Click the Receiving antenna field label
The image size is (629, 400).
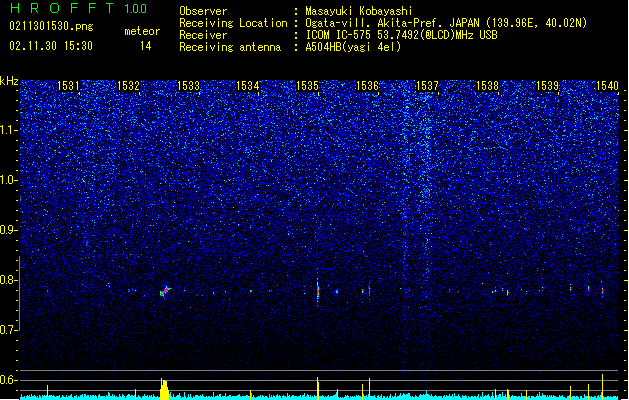click(230, 47)
